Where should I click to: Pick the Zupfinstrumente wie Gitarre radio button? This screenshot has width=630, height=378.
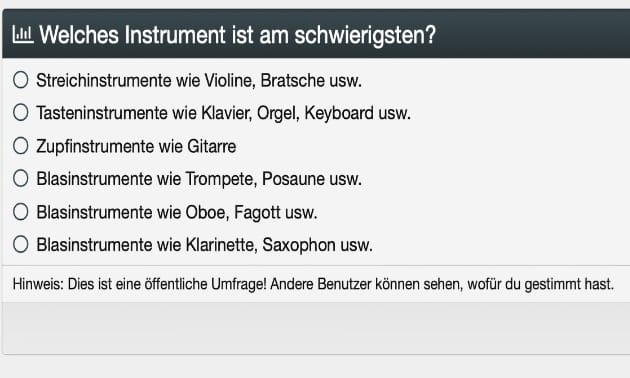[x=20, y=145]
